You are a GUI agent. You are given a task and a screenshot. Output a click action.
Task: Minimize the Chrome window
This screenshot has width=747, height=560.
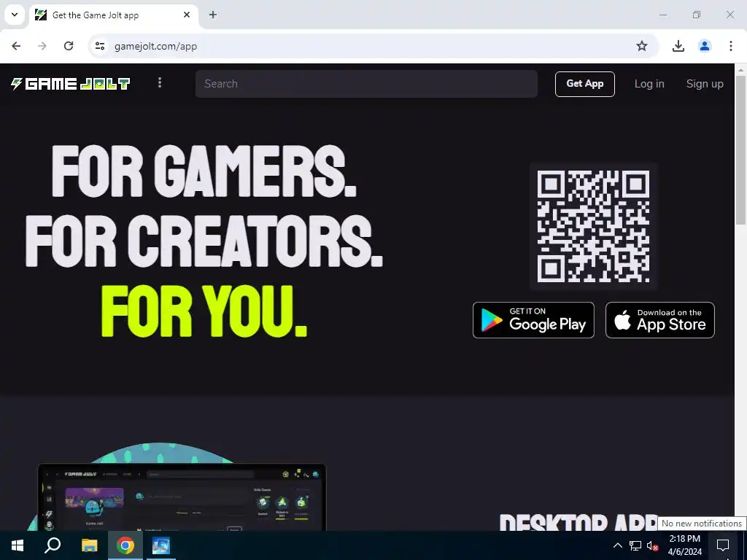pos(662,15)
